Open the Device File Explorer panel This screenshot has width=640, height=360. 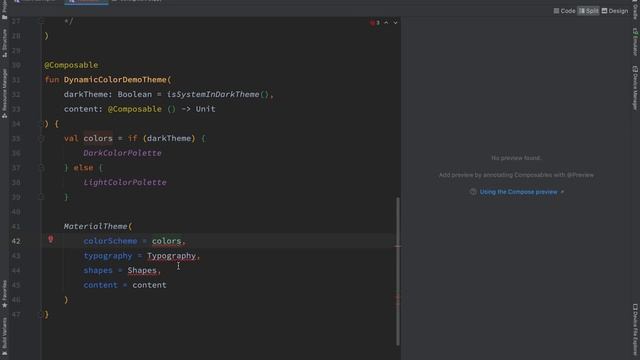point(635,329)
